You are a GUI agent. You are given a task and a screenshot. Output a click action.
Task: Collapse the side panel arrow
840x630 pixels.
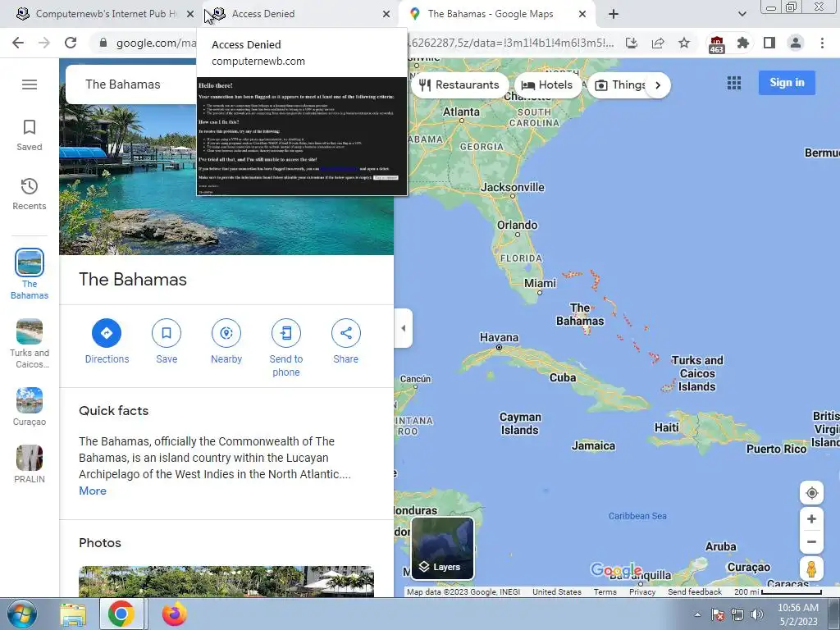404,328
